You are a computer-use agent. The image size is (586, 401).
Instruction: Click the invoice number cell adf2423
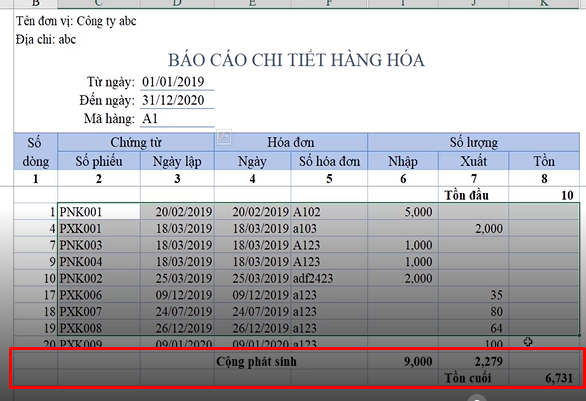329,278
